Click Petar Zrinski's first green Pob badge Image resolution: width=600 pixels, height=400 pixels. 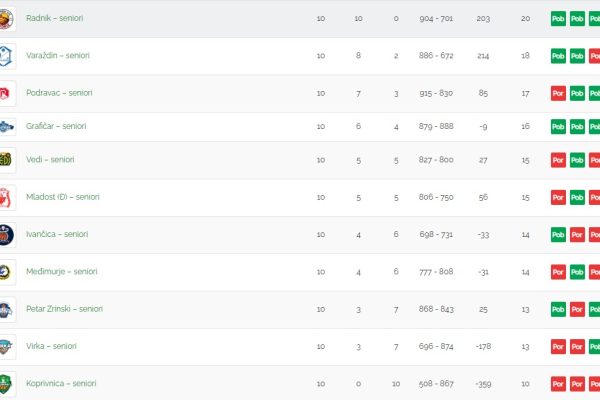pos(558,309)
